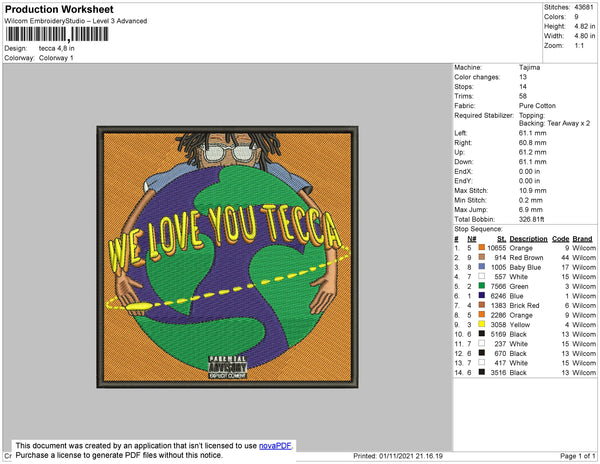Image resolution: width=600 pixels, height=464 pixels.
Task: Click the 'Colorway 1' value
Action: pyautogui.click(x=56, y=58)
